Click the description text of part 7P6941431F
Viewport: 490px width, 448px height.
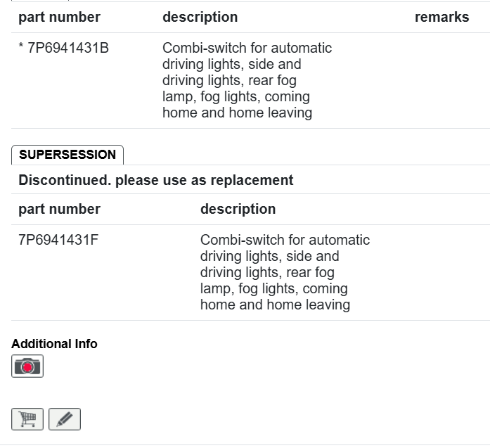(284, 272)
